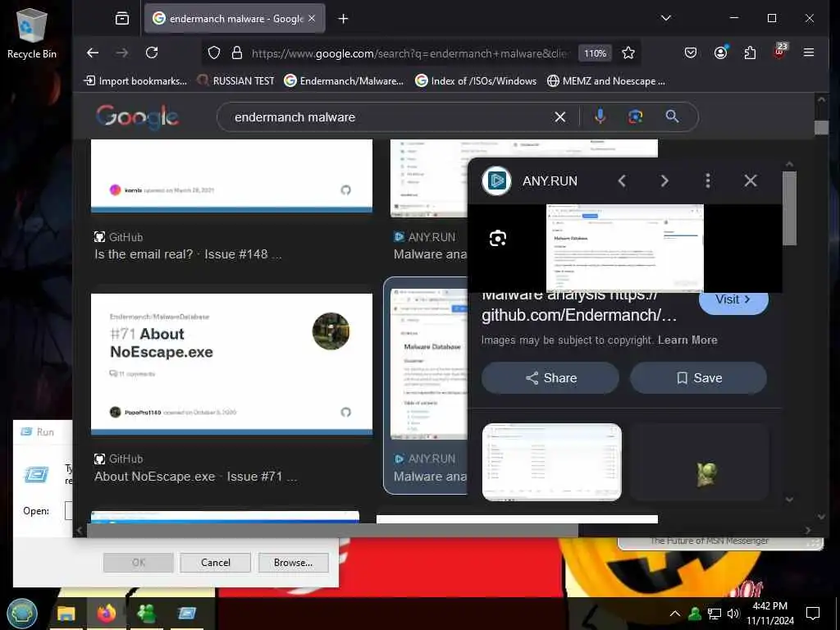This screenshot has height=630, width=840.
Task: Visit the ANY.RUN source page
Action: pos(733,300)
